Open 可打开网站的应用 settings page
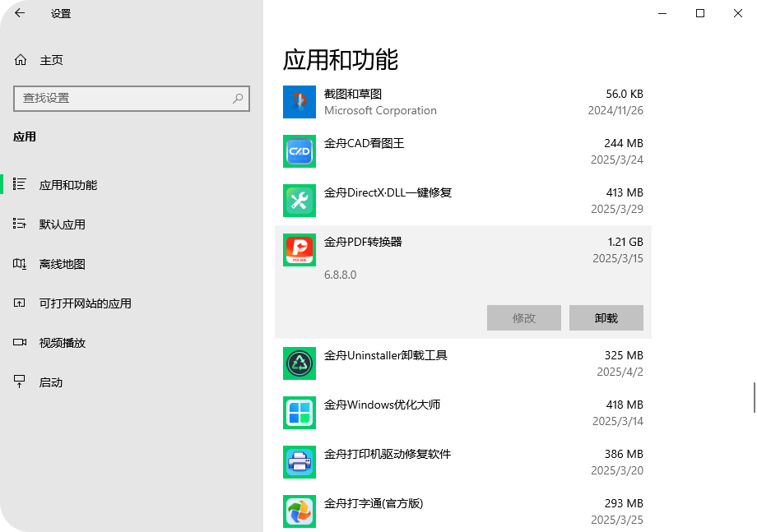 132,303
